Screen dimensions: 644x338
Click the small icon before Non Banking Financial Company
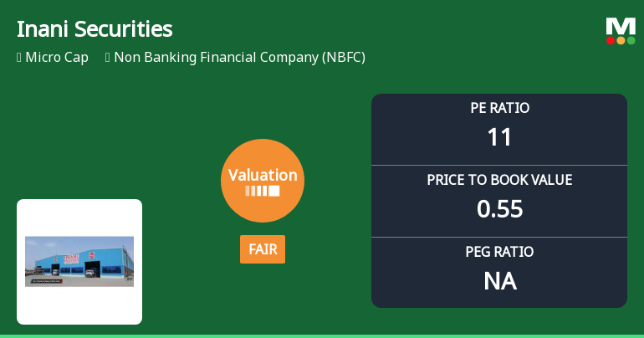(108, 58)
